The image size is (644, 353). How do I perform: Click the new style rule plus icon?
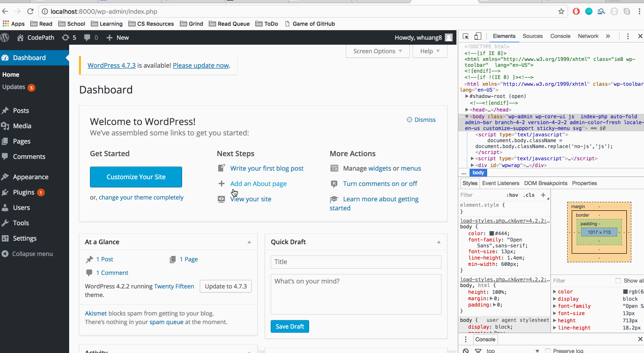point(543,195)
